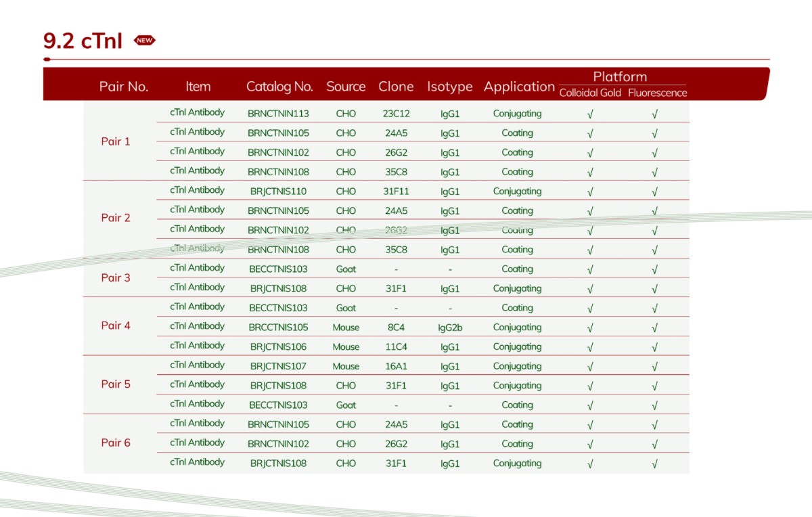Image resolution: width=812 pixels, height=517 pixels.
Task: Click the Colloidal Gold sub-header
Action: click(x=589, y=93)
